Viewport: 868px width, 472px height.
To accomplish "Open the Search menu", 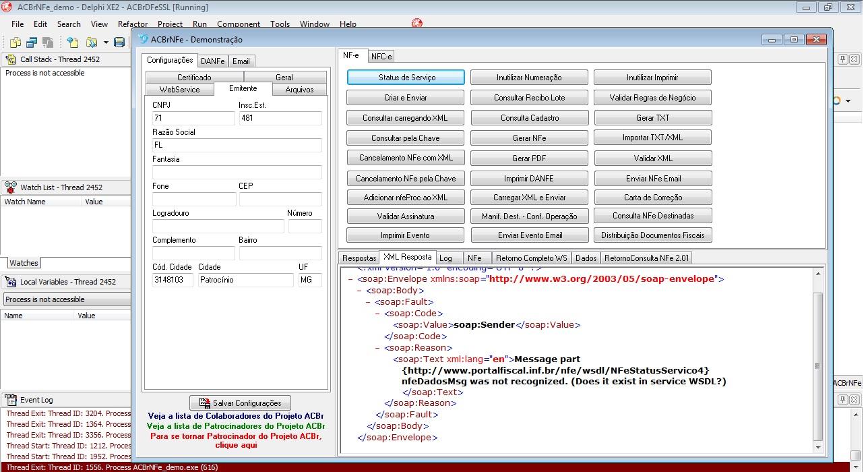I will (x=69, y=24).
